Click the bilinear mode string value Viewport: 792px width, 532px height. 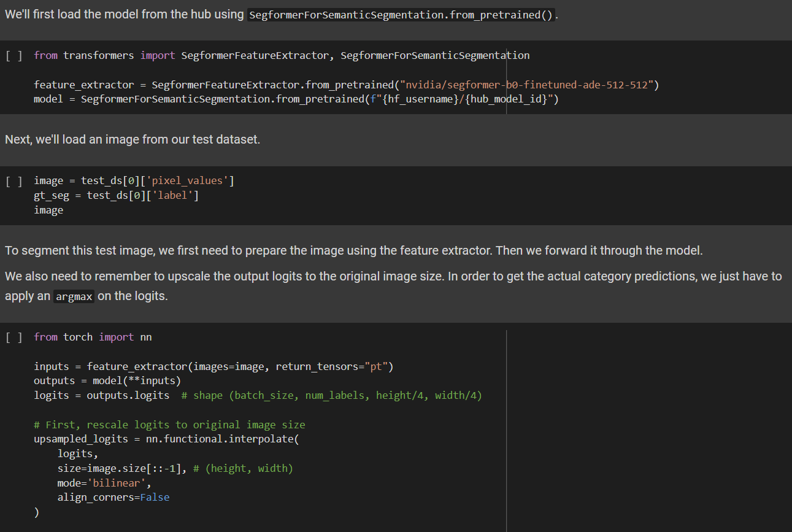click(118, 482)
